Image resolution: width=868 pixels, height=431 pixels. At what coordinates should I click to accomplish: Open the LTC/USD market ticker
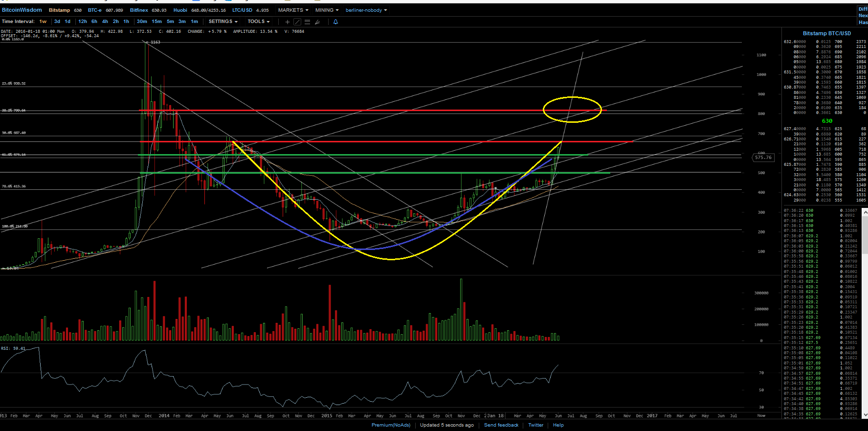pyautogui.click(x=250, y=10)
